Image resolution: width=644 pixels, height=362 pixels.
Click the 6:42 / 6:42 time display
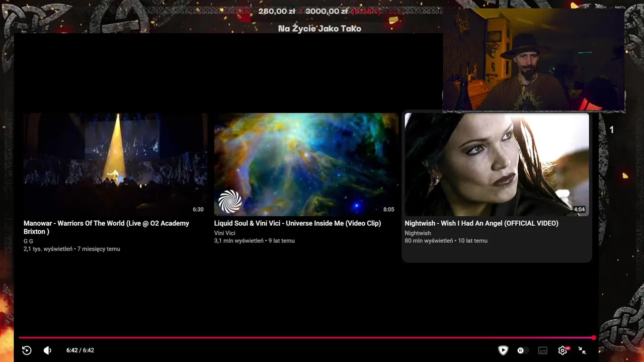80,350
